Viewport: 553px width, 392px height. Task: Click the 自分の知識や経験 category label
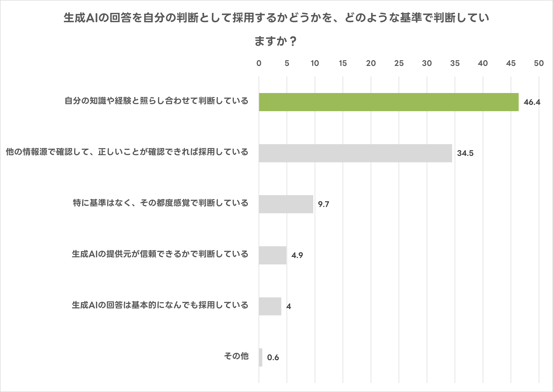156,101
